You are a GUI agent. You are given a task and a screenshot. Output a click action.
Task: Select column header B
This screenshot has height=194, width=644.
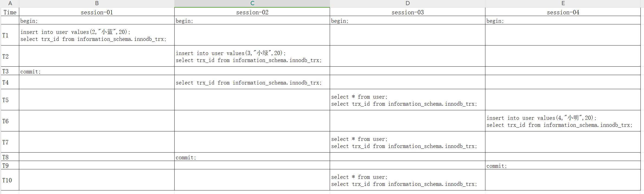pyautogui.click(x=97, y=3)
